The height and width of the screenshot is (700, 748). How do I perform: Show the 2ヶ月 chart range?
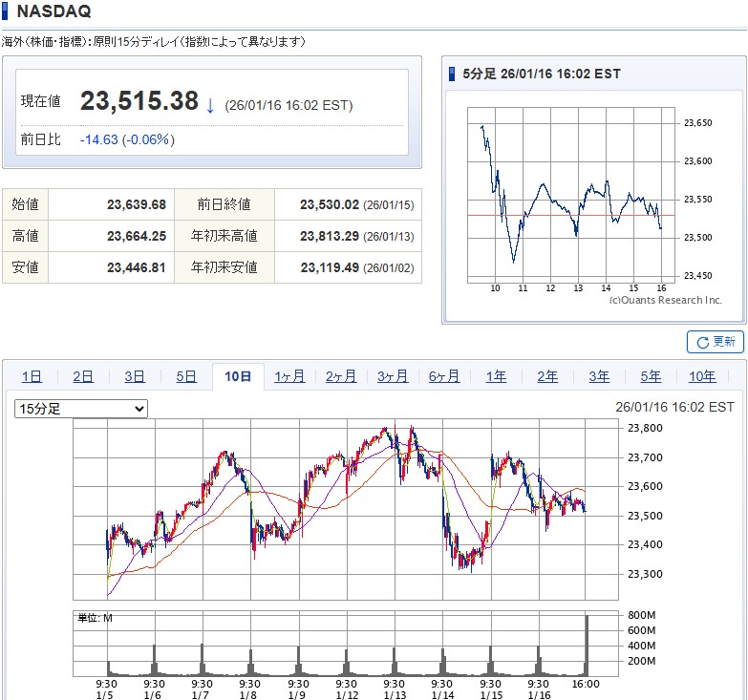pyautogui.click(x=341, y=376)
